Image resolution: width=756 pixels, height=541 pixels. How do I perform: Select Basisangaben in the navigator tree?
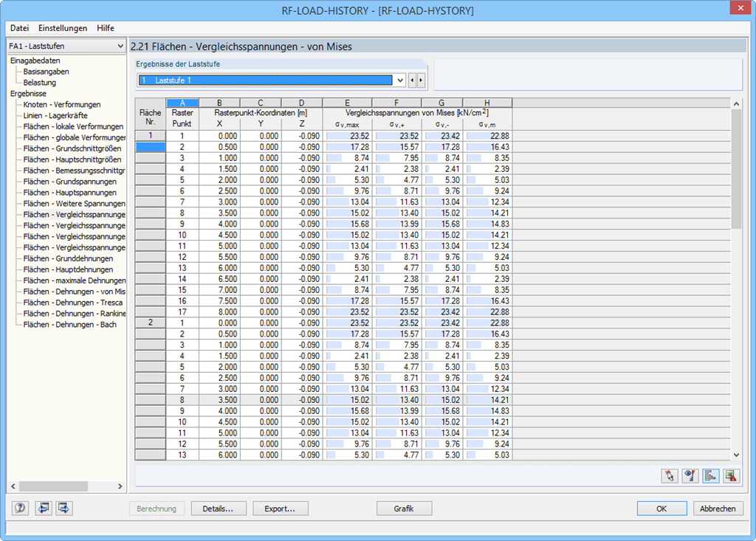coord(47,72)
